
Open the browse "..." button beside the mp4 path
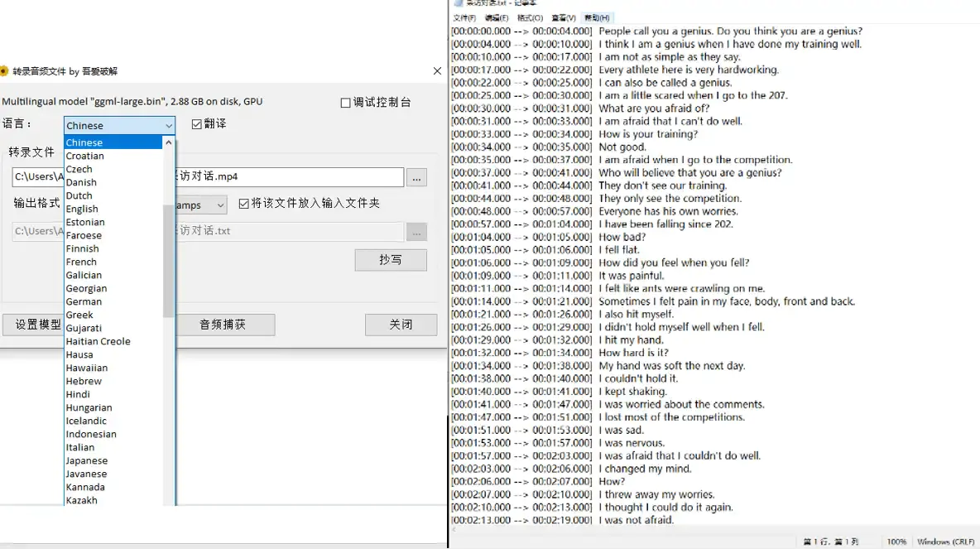[416, 177]
